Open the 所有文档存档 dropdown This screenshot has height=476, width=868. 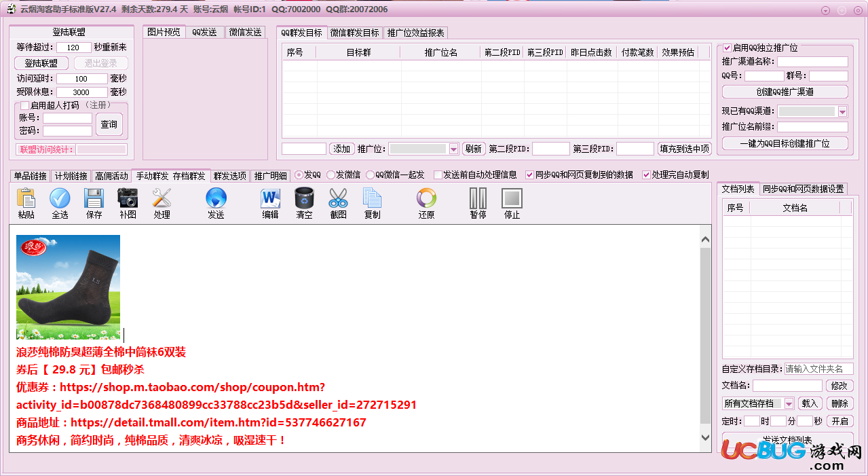point(789,403)
